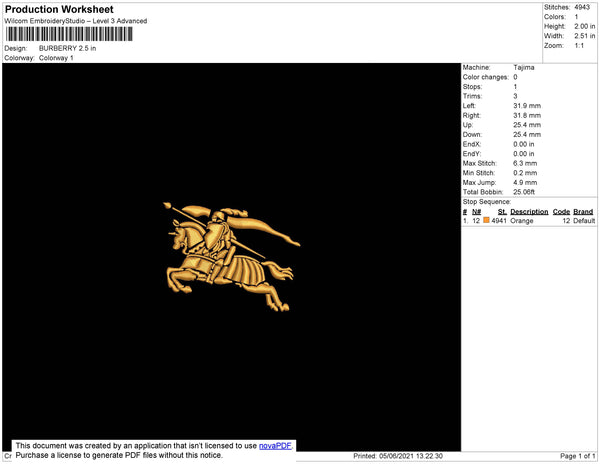Image resolution: width=600 pixels, height=464 pixels.
Task: Select the Color changes value 0
Action: tap(515, 77)
